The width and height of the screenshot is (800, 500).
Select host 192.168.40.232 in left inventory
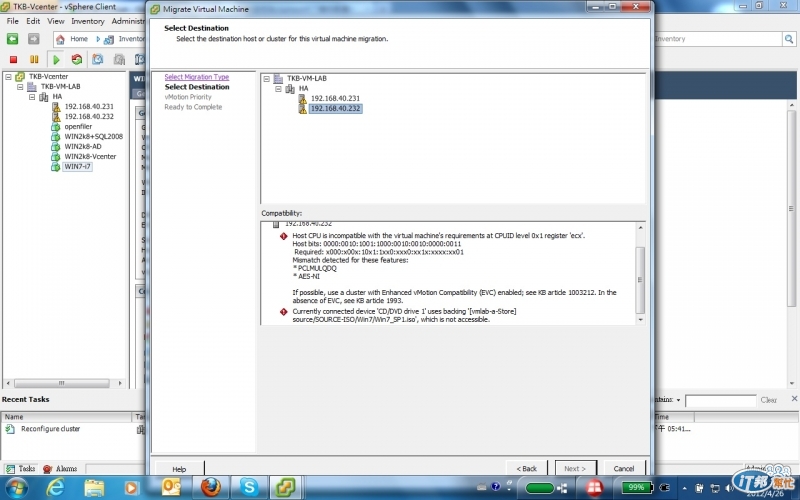pos(89,116)
